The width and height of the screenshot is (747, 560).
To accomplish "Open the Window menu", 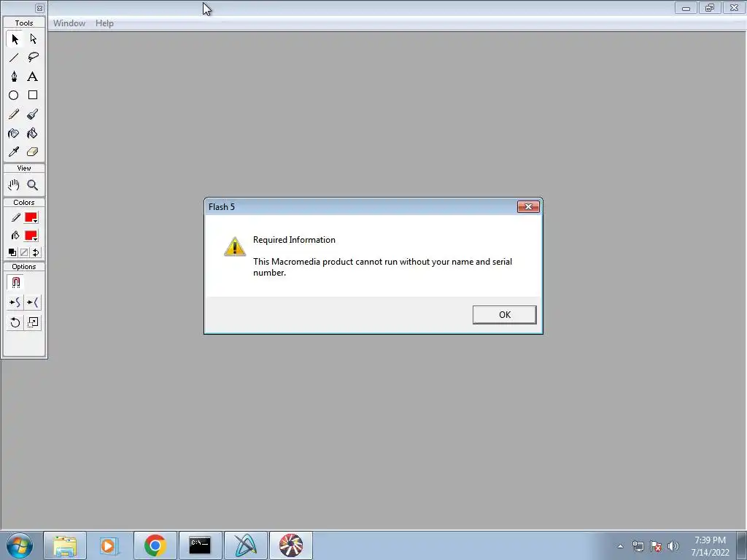I will click(69, 23).
